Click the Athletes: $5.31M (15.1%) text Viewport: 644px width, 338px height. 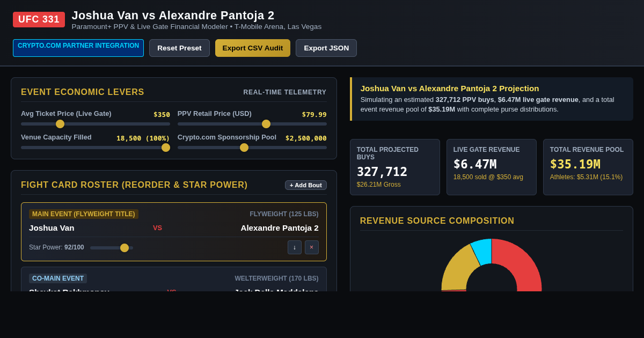[586, 177]
